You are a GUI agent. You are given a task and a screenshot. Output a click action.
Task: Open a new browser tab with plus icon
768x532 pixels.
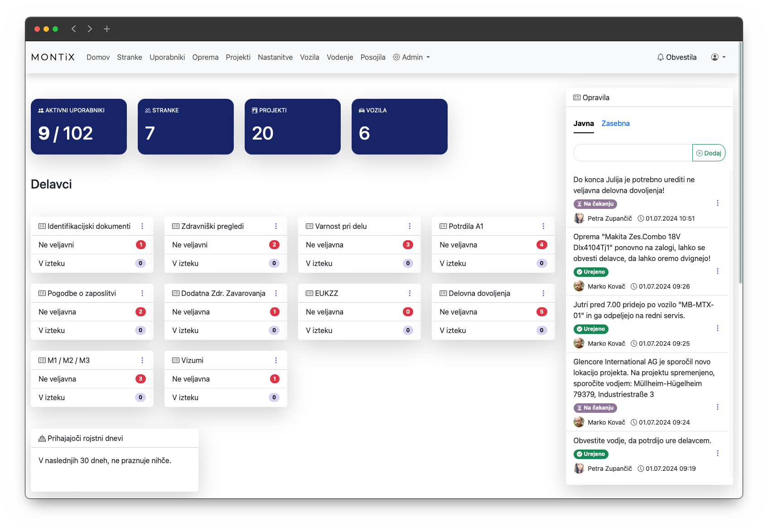[107, 29]
